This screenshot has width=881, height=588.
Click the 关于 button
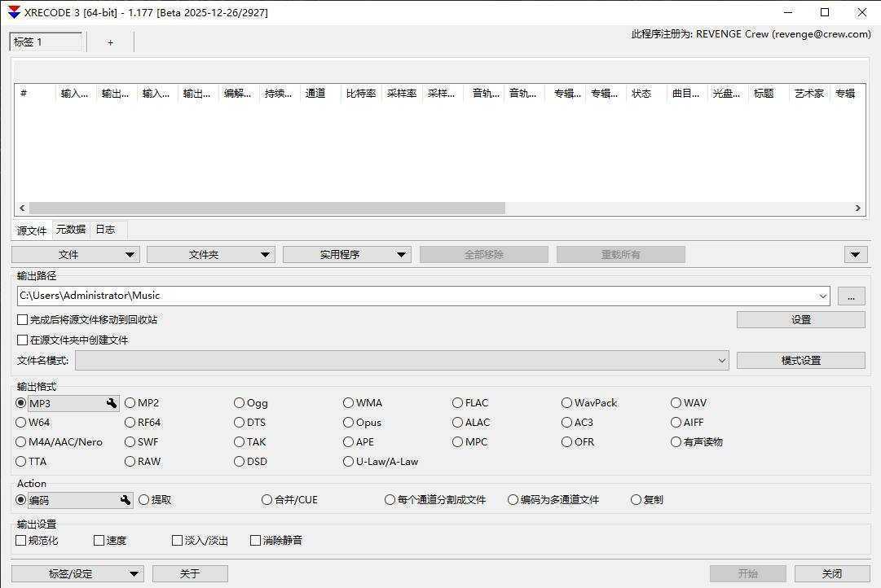(190, 573)
